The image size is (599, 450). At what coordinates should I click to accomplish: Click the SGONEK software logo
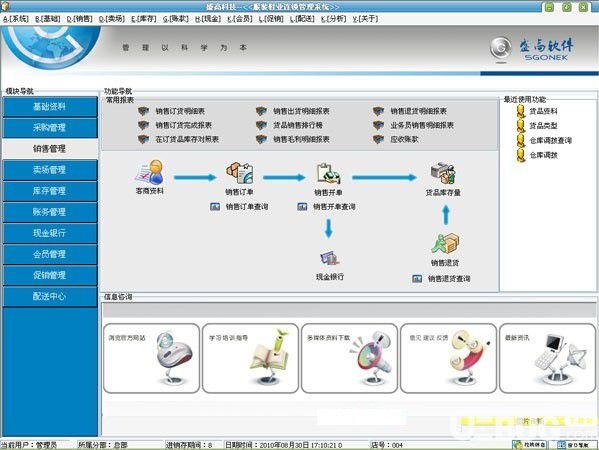(x=532, y=49)
